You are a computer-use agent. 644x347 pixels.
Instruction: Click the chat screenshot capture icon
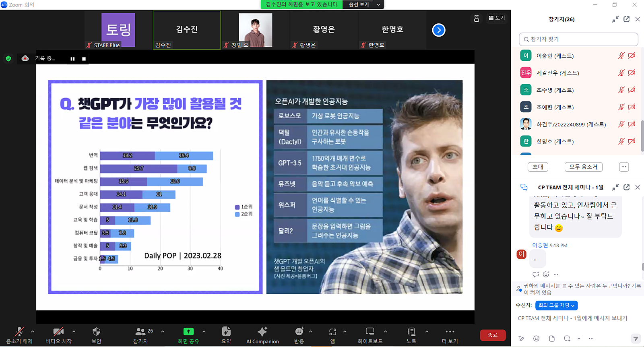click(567, 339)
